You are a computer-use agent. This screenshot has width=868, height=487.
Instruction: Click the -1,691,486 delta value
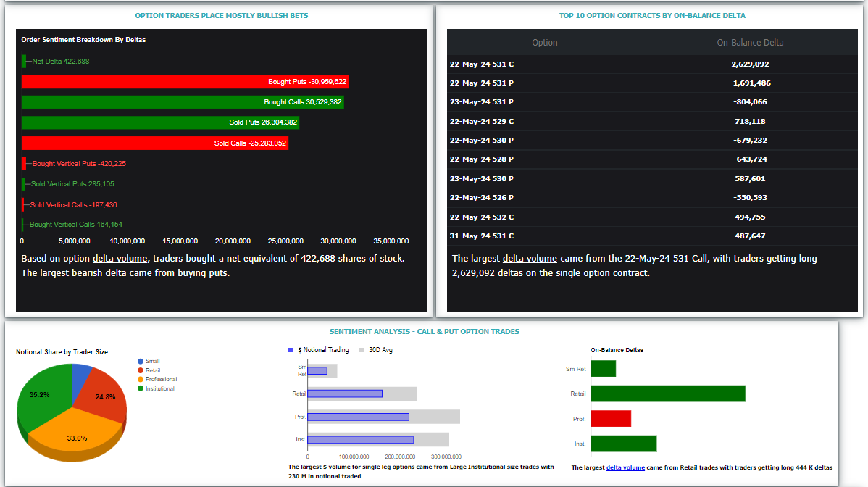point(750,83)
